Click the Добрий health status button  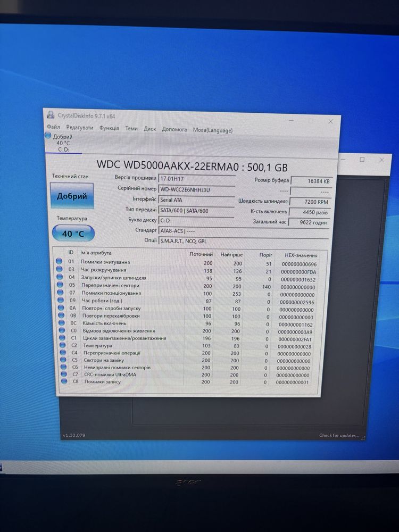tap(72, 196)
